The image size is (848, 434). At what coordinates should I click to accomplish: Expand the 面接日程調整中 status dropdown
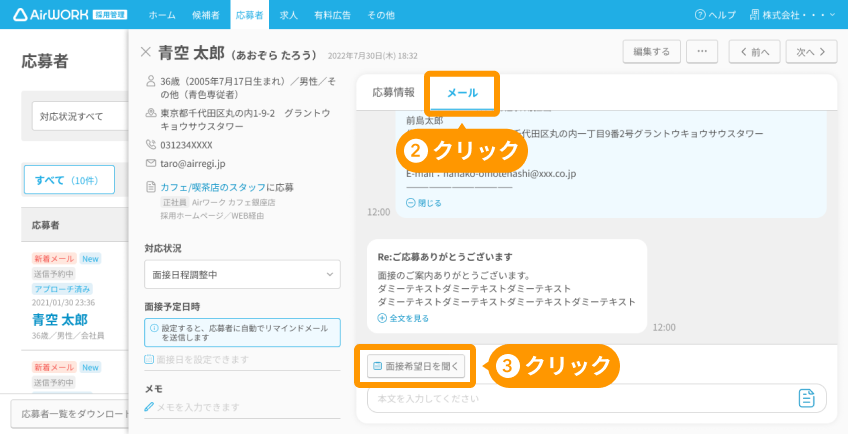coord(242,274)
